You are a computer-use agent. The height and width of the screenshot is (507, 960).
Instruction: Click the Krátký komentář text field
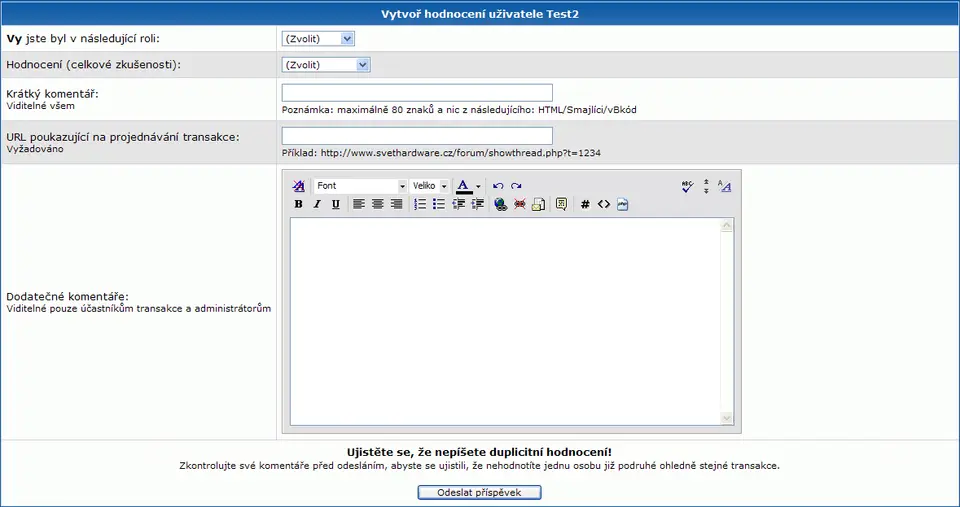[x=417, y=93]
